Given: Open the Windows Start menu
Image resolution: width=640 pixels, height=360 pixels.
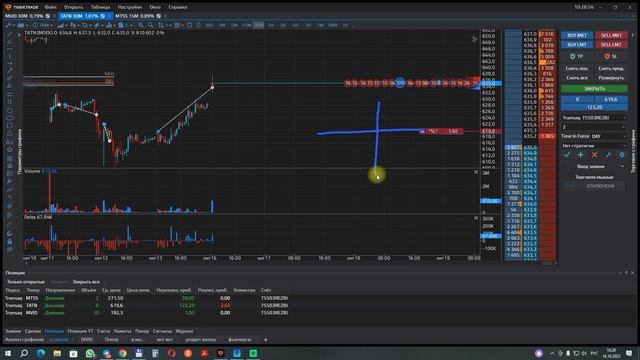Looking at the screenshot, I should [x=8, y=353].
